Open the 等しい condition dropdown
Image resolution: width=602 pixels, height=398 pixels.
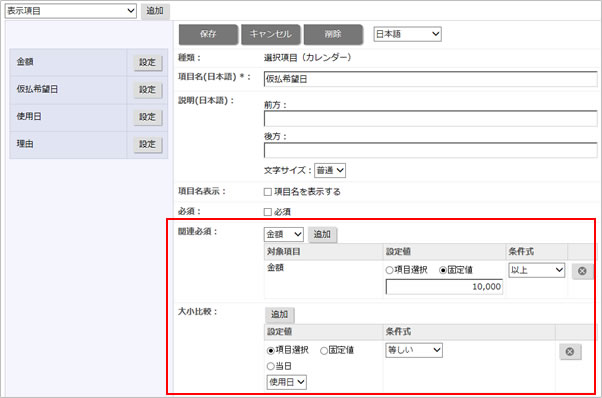413,350
